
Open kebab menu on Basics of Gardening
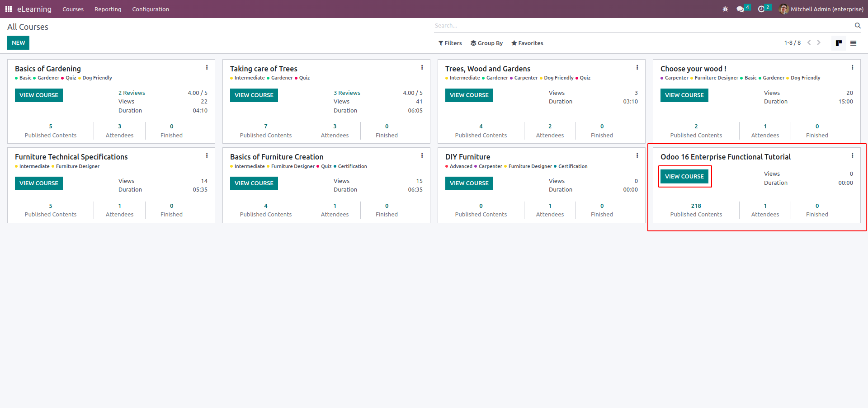pos(207,68)
